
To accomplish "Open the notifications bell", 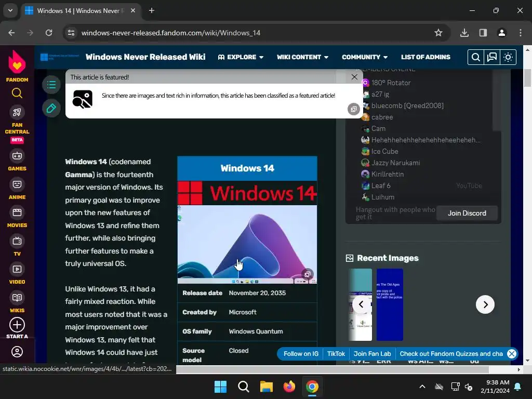I will (x=518, y=387).
